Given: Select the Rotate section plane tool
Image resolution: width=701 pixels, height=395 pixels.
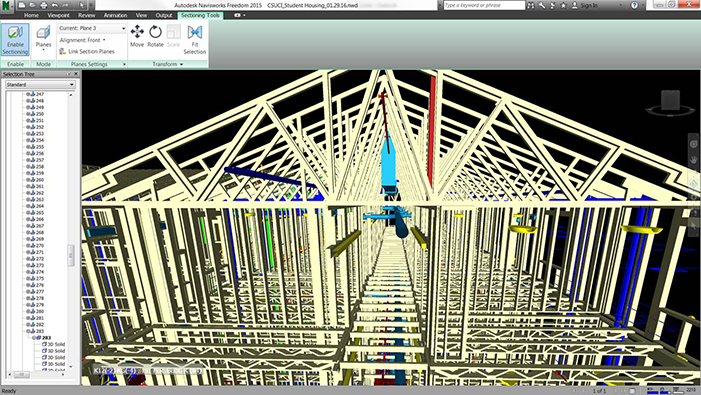Looking at the screenshot, I should (155, 36).
